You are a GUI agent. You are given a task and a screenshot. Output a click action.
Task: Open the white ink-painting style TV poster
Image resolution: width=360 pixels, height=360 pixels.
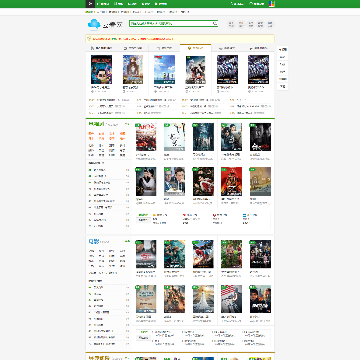pyautogui.click(x=174, y=137)
